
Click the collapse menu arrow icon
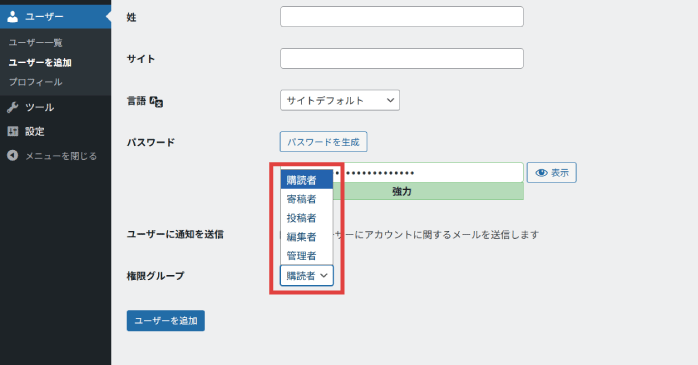coord(13,155)
